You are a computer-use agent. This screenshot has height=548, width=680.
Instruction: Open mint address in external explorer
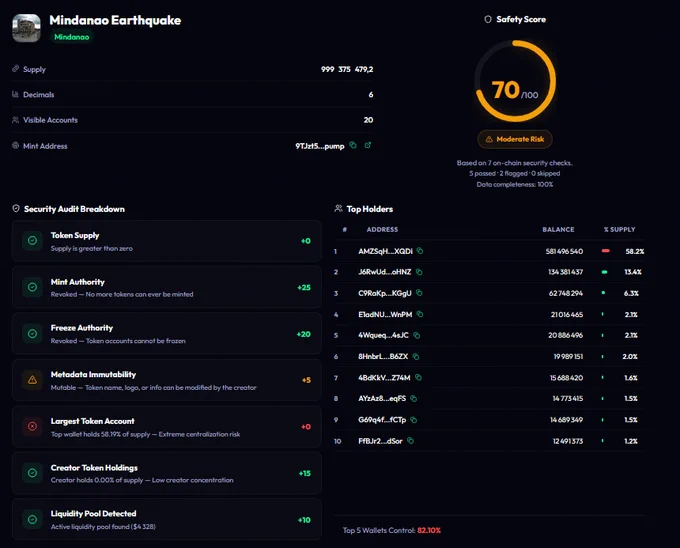368,145
